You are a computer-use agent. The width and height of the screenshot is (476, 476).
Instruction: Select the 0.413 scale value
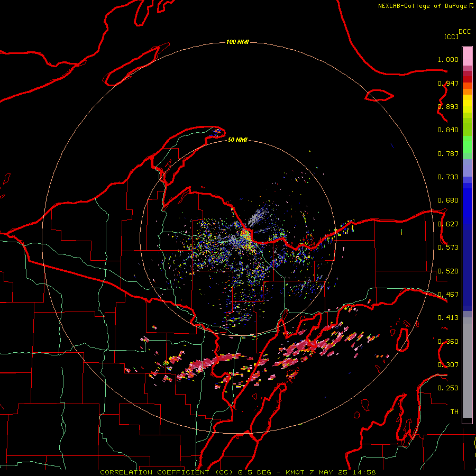click(x=448, y=318)
